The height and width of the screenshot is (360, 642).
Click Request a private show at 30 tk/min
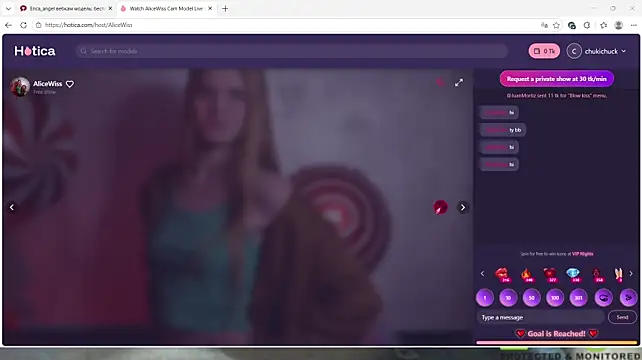[x=556, y=79]
